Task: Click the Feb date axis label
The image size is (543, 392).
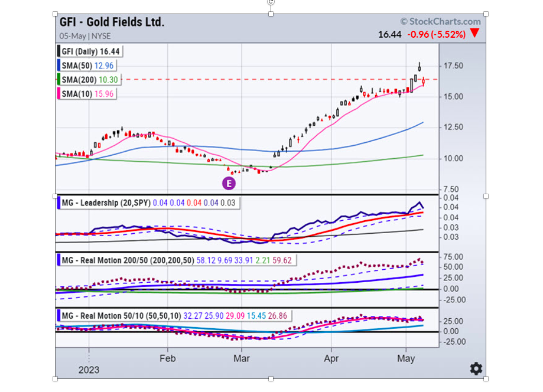Action: point(168,358)
